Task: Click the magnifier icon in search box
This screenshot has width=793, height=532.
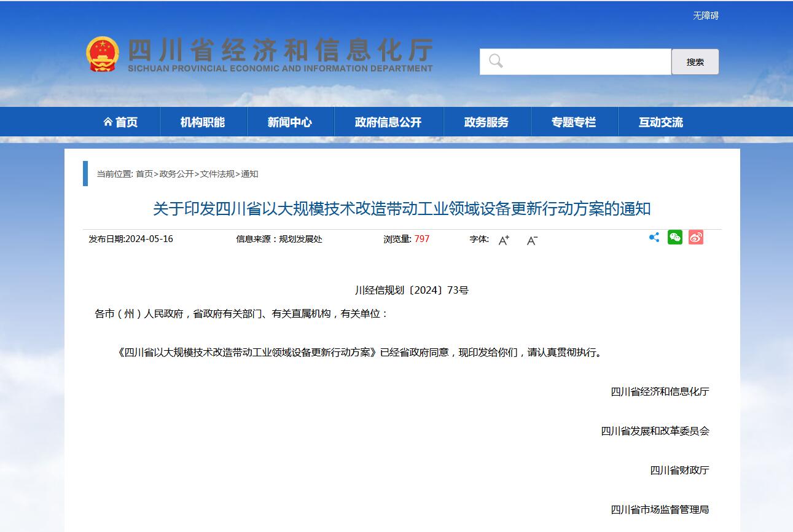Action: [x=496, y=61]
